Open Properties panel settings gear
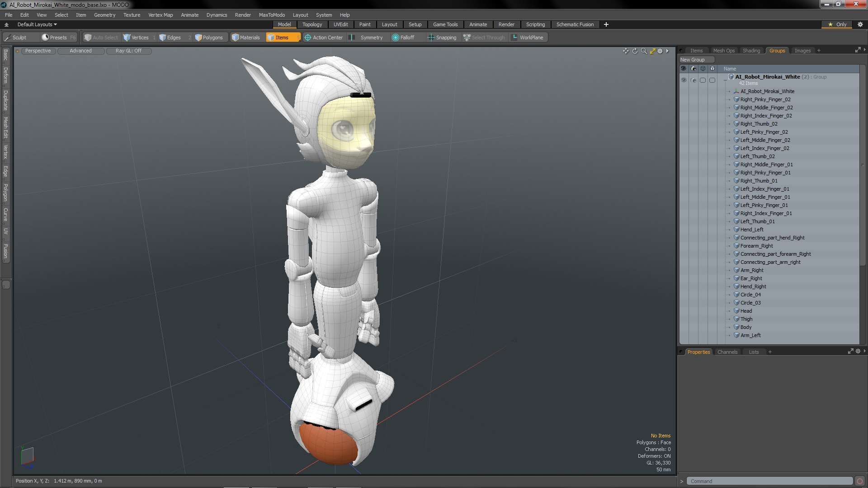The height and width of the screenshot is (488, 868). point(858,351)
